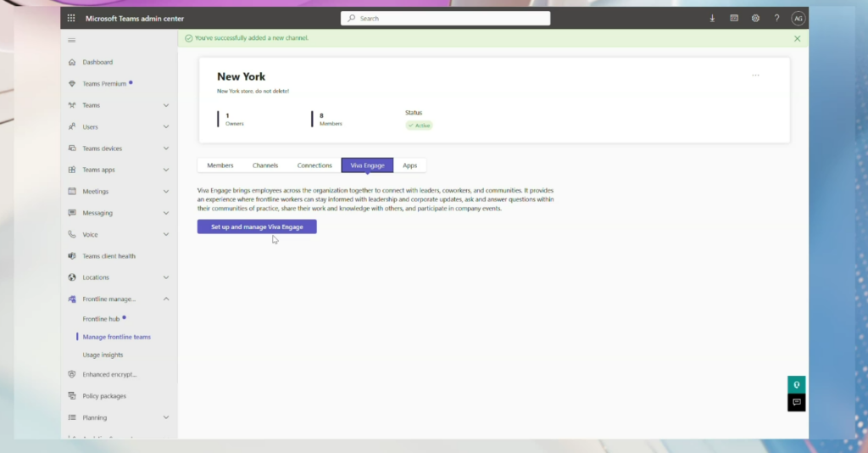Image resolution: width=868 pixels, height=453 pixels.
Task: Click the green lightbulb help widget
Action: click(797, 384)
